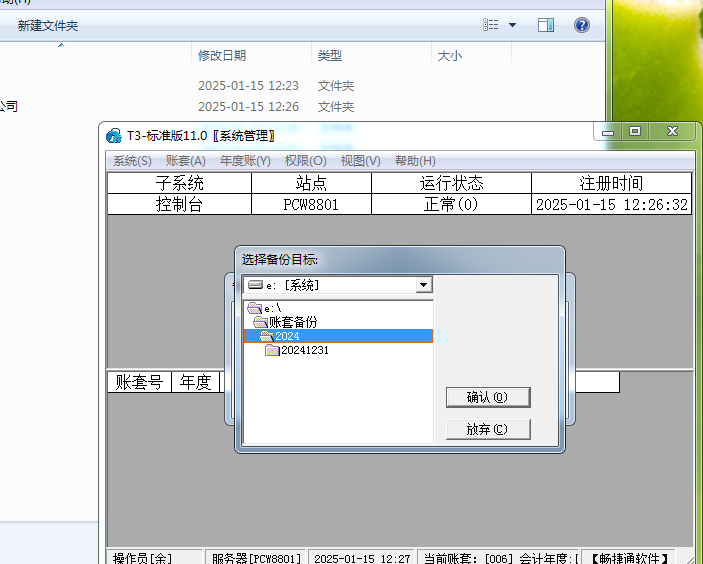This screenshot has height=564, width=703.
Task: Open the view options icon in Explorer toolbar
Action: (x=490, y=25)
